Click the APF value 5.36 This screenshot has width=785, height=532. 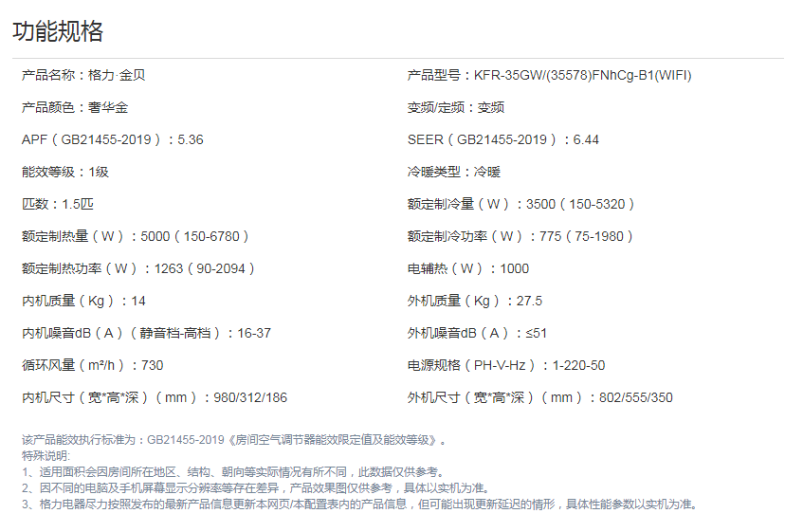191,139
